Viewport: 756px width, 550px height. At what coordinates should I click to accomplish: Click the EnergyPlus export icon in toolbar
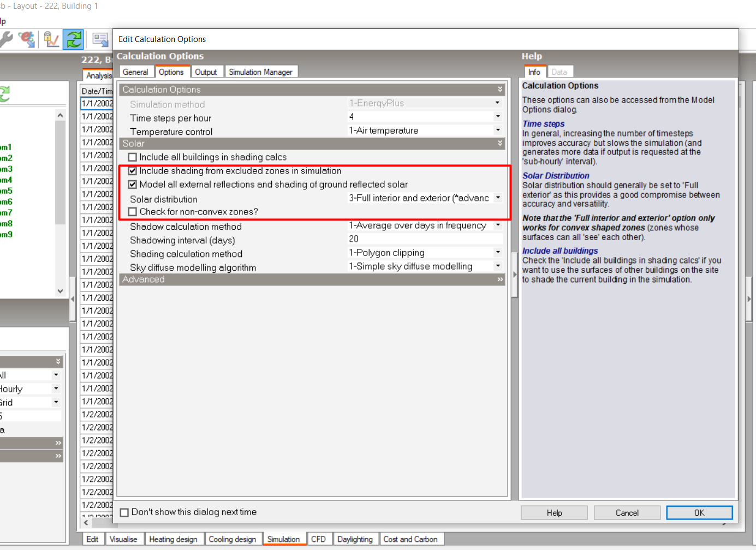tap(26, 39)
